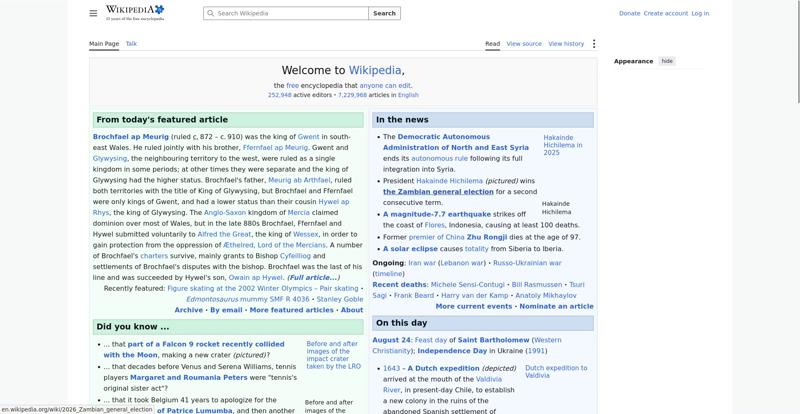Click Owain ap Hywel link

[255, 278]
